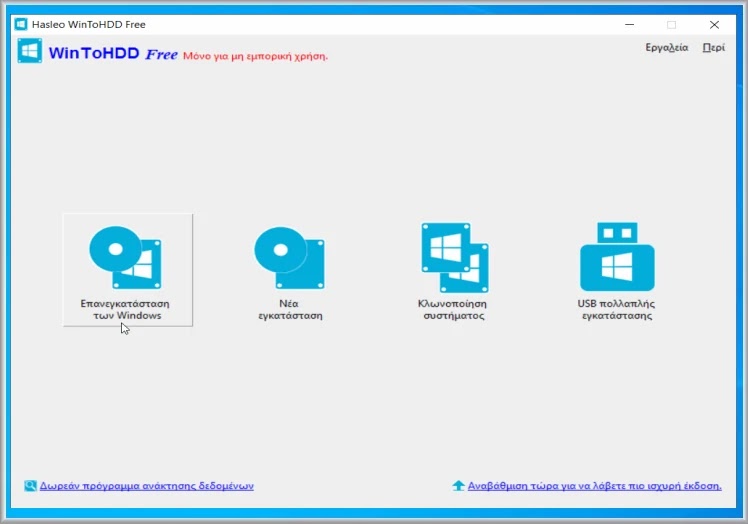The height and width of the screenshot is (524, 748).
Task: Click the Κλωνοποίηση συστήματος label
Action: pyautogui.click(x=452, y=309)
